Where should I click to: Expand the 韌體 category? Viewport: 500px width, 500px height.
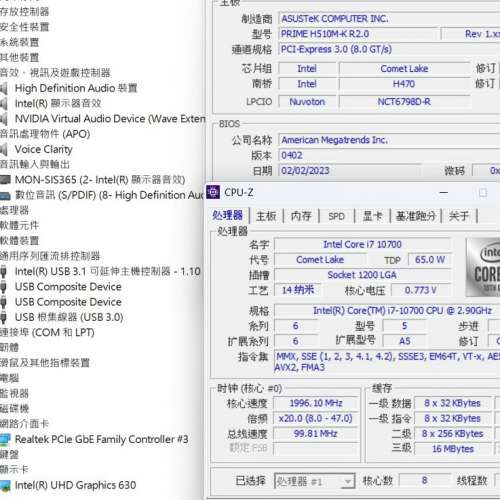click(9, 348)
